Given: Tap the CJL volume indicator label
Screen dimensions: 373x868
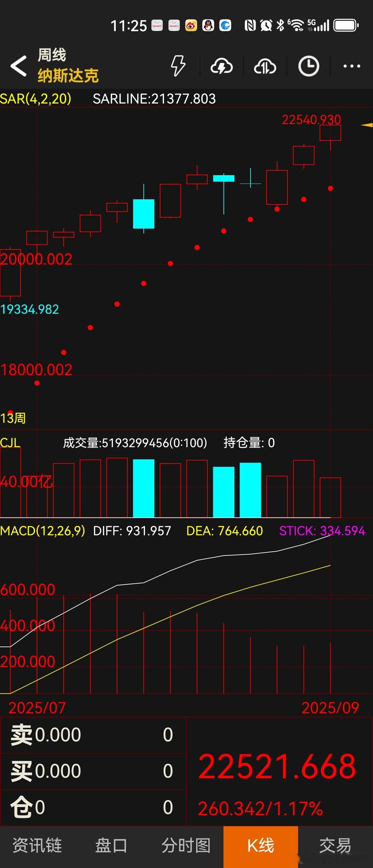Looking at the screenshot, I should pyautogui.click(x=10, y=442).
